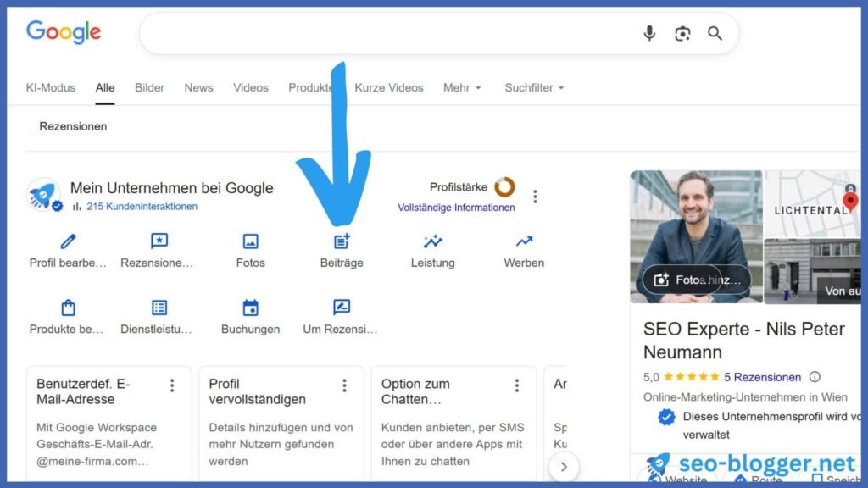The height and width of the screenshot is (488, 868).
Task: Click the Werben advertising icon
Action: pos(524,242)
